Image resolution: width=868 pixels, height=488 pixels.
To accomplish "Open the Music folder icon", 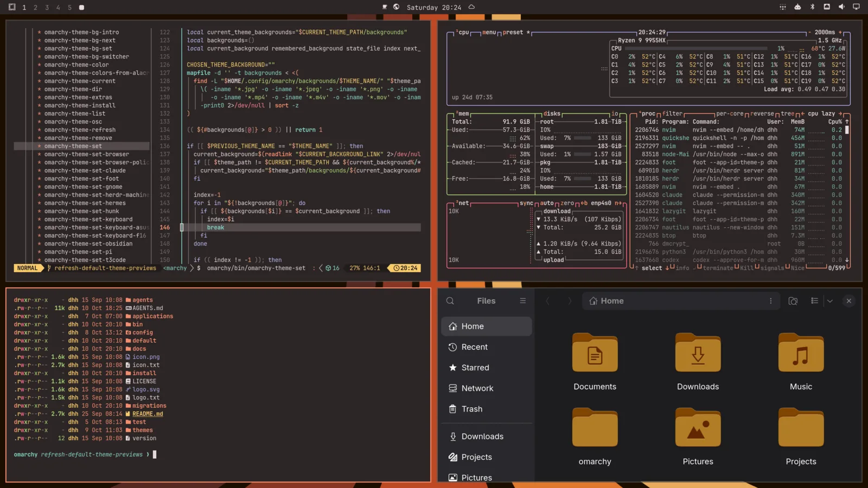I will [x=801, y=353].
